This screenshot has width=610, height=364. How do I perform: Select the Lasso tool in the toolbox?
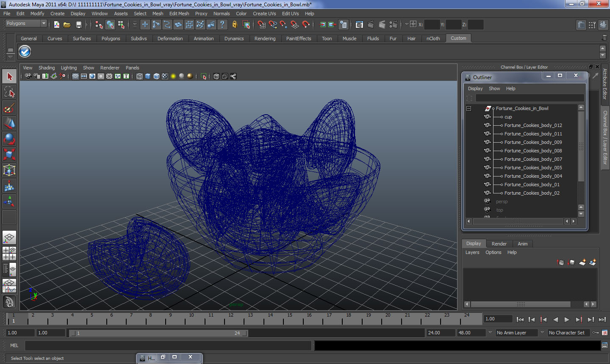coord(9,92)
